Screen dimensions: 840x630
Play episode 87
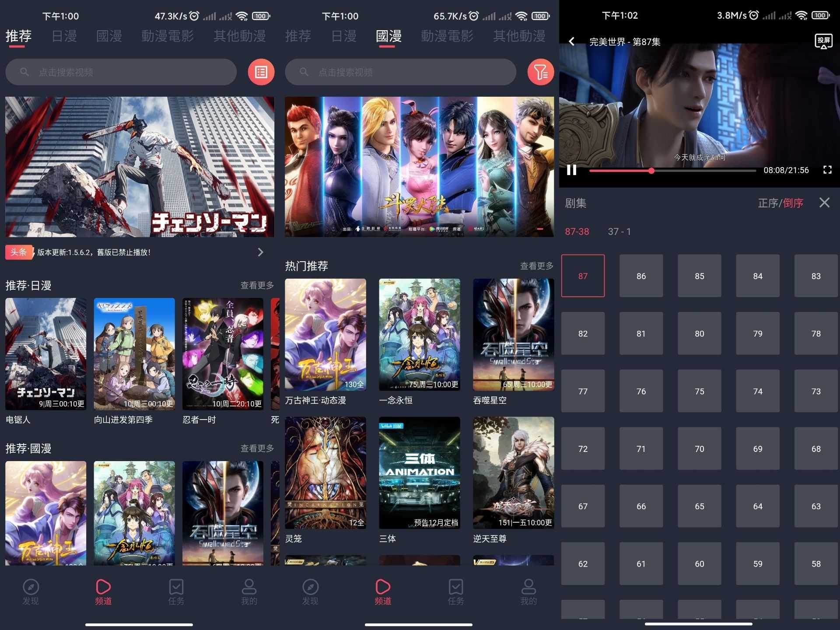point(583,276)
